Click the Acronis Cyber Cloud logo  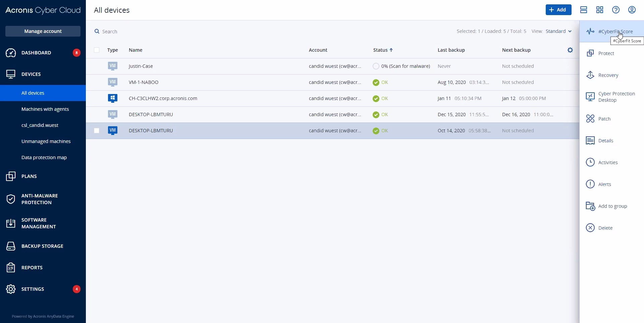[x=43, y=10]
